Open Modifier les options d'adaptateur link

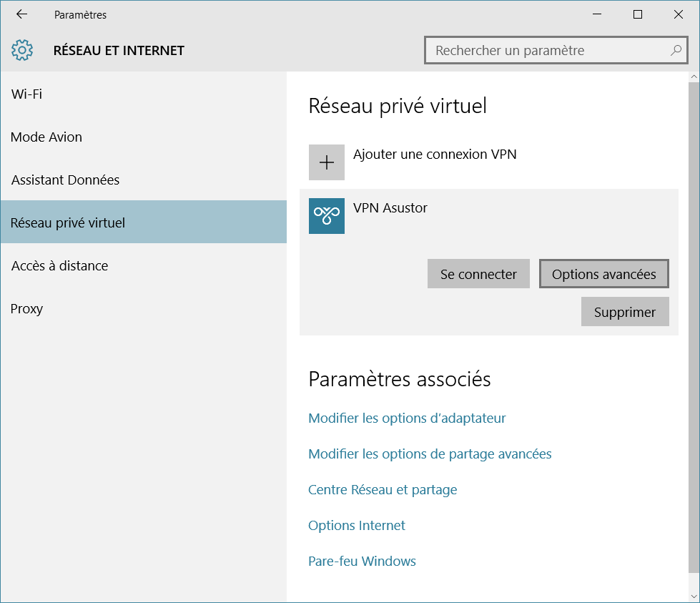click(407, 418)
